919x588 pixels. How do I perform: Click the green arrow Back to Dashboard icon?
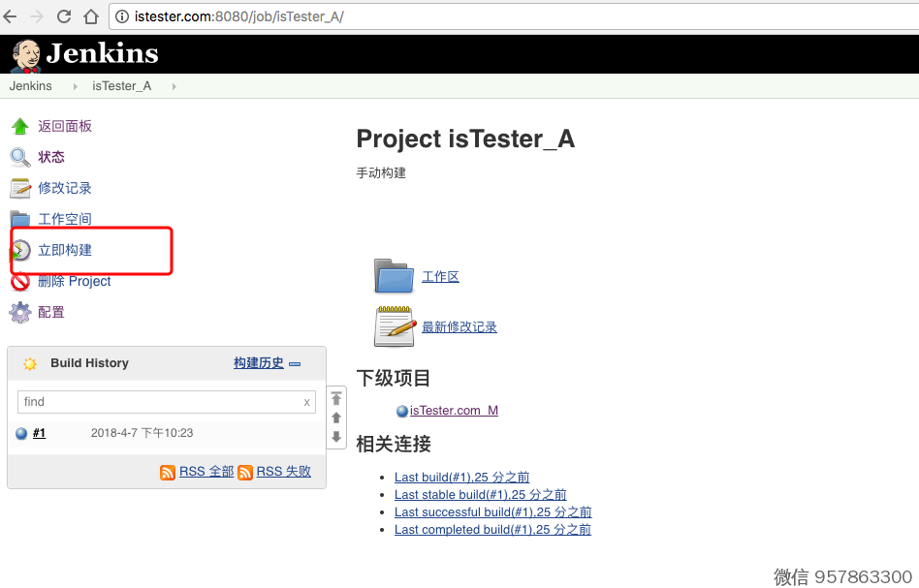coord(20,126)
